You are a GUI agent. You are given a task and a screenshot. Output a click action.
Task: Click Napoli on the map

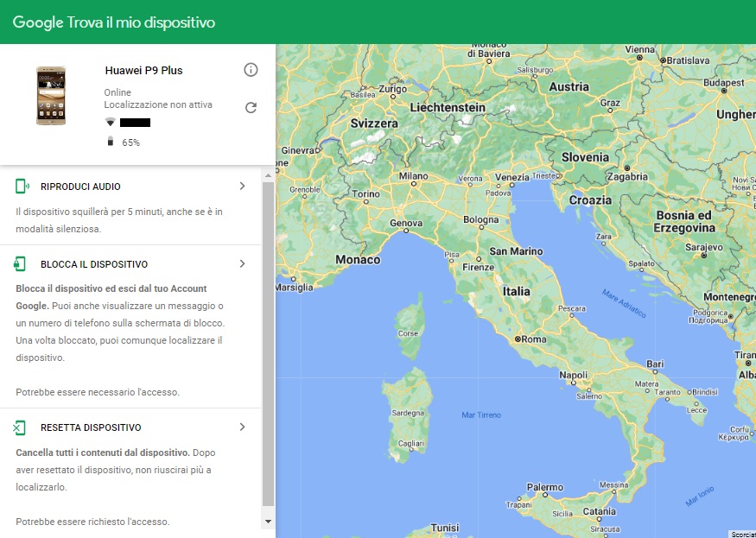coord(574,375)
